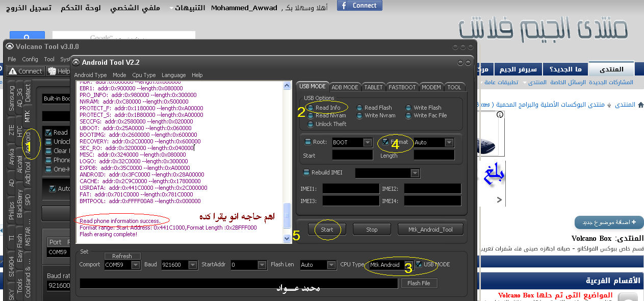Click the Stop button

coord(372,230)
